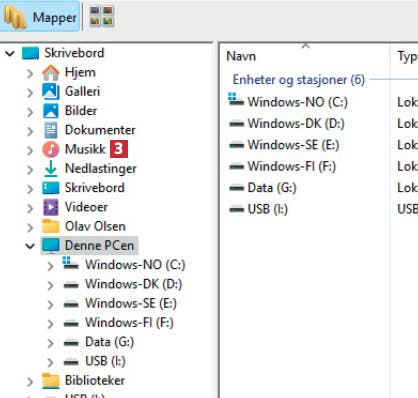Expand the Hjem tree node

click(30, 73)
